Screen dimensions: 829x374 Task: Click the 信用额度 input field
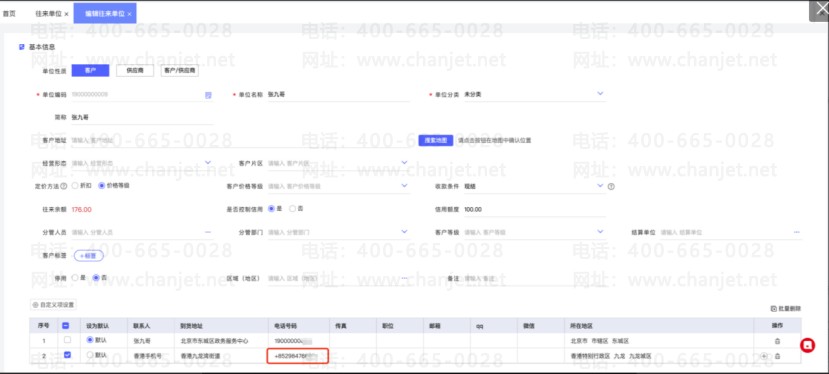pos(534,209)
